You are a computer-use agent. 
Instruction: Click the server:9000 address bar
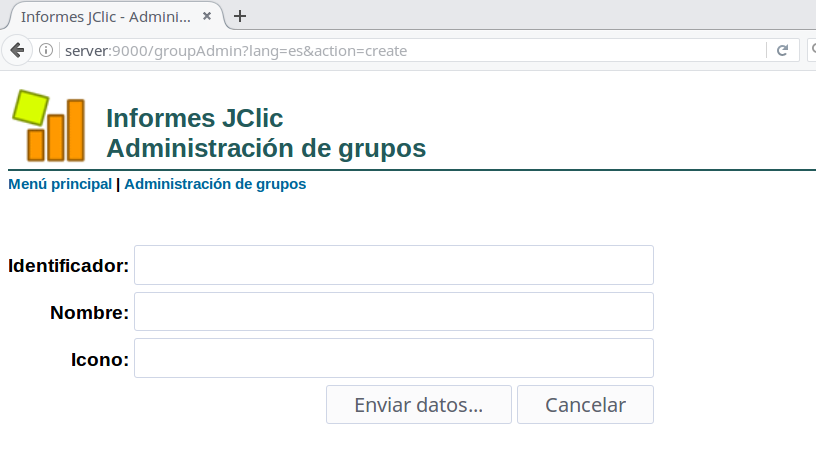click(400, 50)
